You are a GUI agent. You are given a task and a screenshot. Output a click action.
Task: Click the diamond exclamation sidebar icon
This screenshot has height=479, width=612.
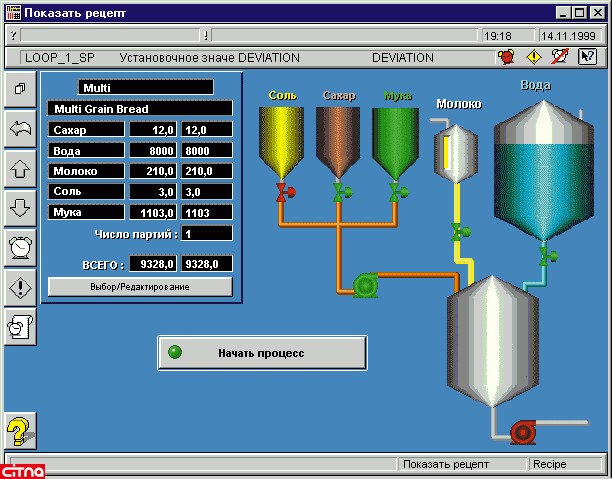pyautogui.click(x=19, y=288)
